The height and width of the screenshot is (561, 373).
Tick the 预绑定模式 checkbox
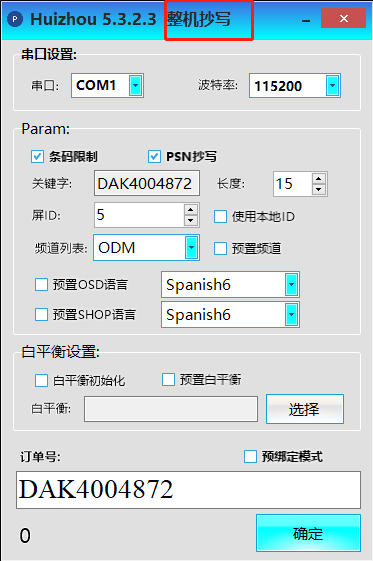[x=250, y=457]
